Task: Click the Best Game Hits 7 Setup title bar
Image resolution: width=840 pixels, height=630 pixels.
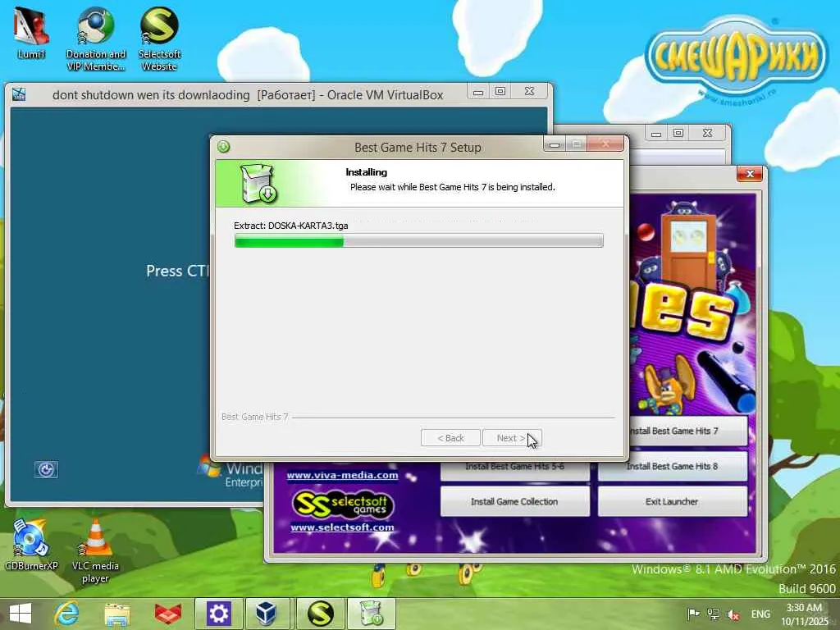Action: coord(418,148)
